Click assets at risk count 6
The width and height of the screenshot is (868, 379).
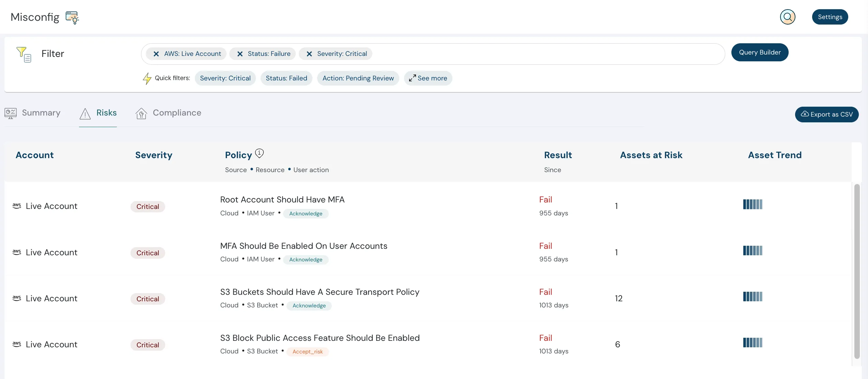coord(618,345)
